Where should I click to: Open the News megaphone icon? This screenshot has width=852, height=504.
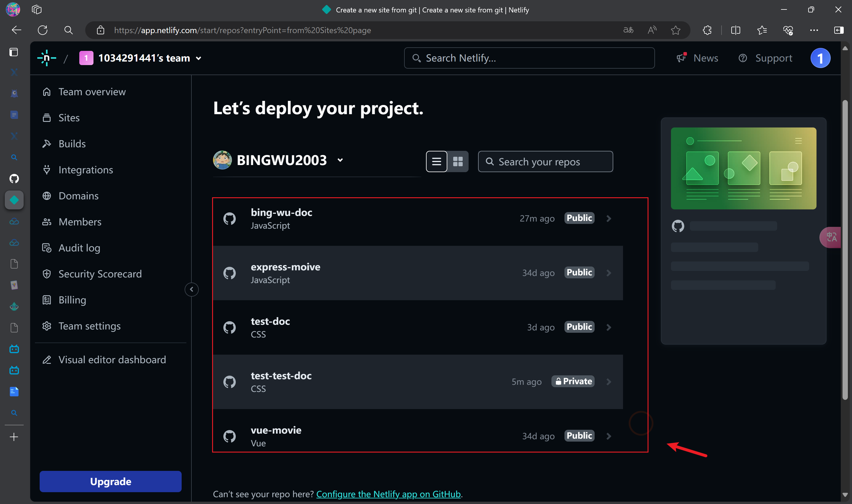(x=681, y=58)
